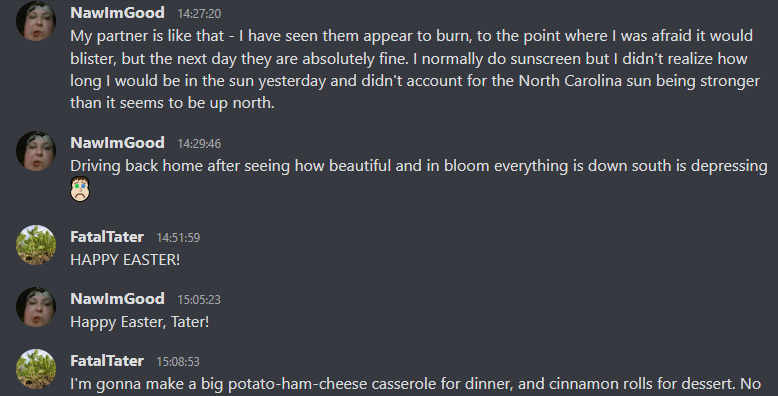Open NawImGood's avatar on the 14:27:20 message
Screen dimensions: 778x396
pyautogui.click(x=36, y=21)
